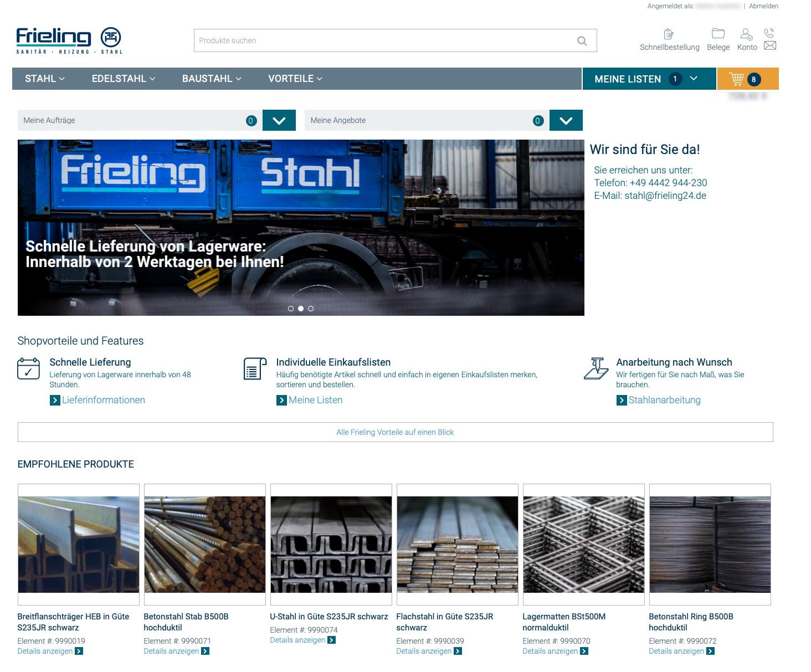
Task: Select the second carousel slide dot
Action: pyautogui.click(x=301, y=309)
